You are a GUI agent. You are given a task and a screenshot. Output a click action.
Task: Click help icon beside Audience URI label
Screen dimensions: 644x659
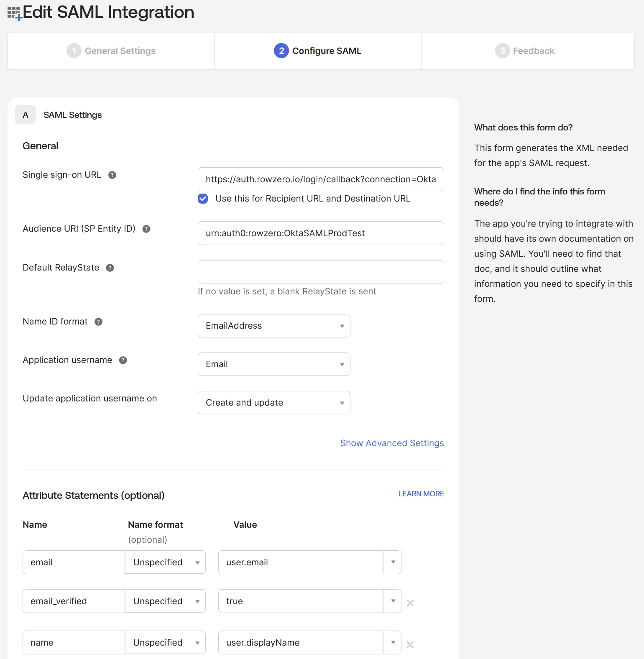(x=146, y=229)
